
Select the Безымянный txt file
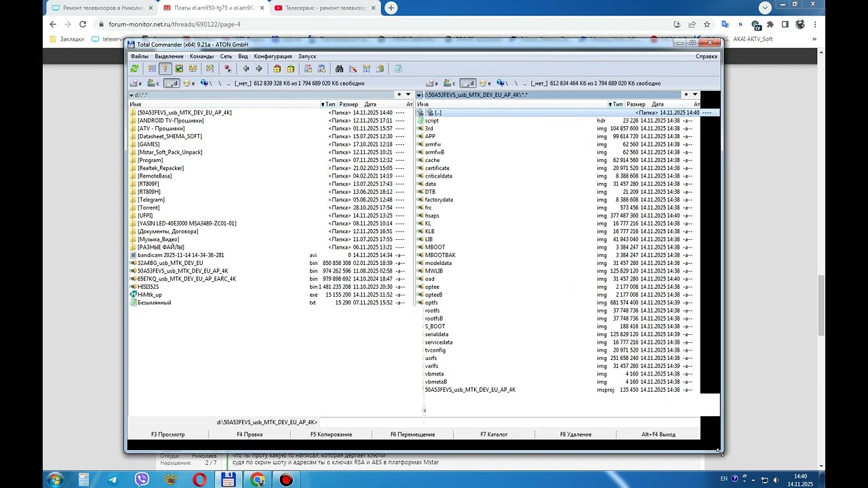click(x=154, y=303)
